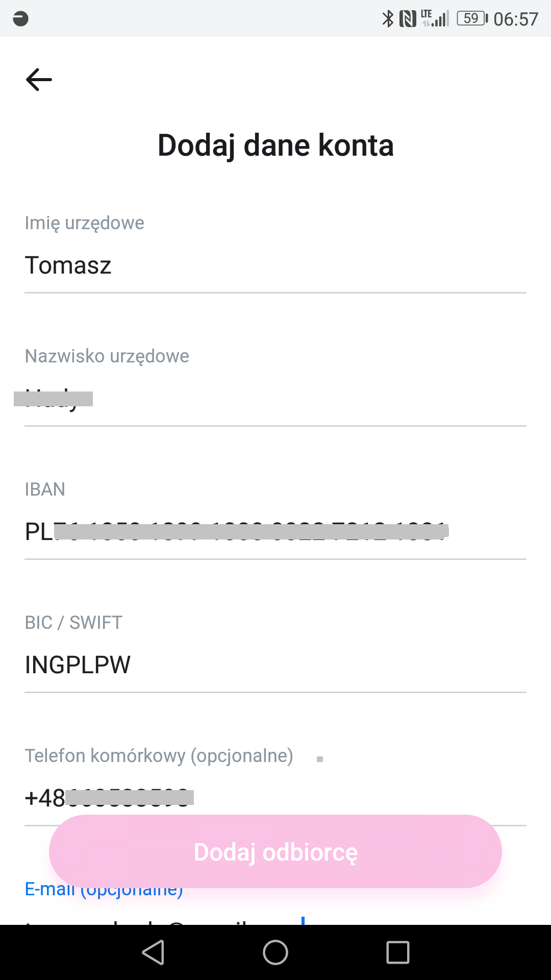Select the IBAN field starting with PL
This screenshot has height=980, width=551.
pyautogui.click(x=204, y=531)
